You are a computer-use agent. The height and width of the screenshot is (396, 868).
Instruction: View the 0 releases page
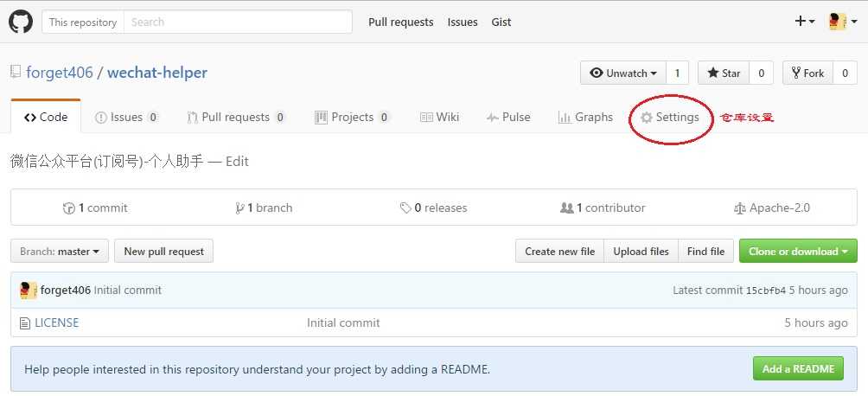433,208
